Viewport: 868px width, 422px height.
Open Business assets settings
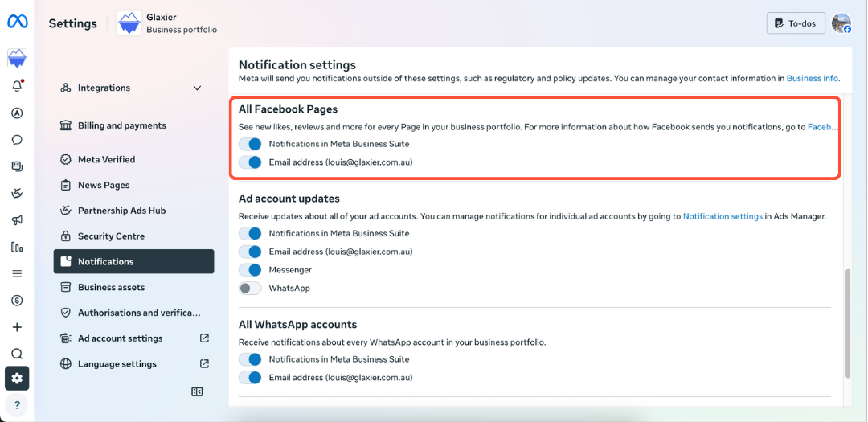coord(133,288)
